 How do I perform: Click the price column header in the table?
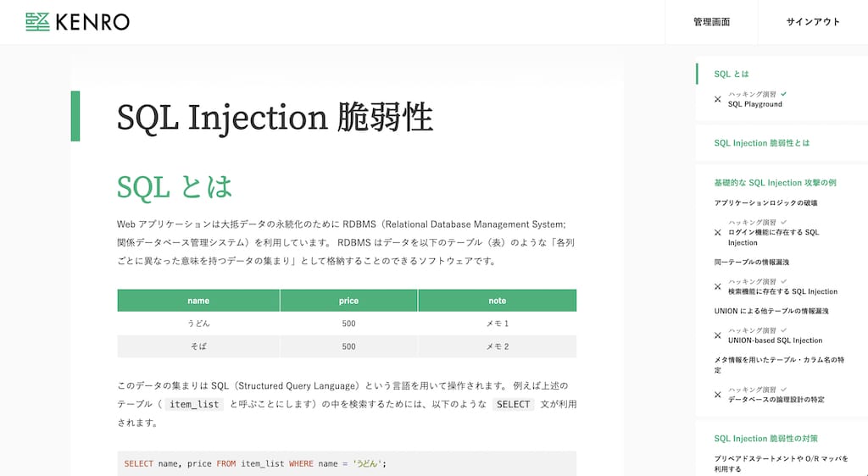coord(348,301)
